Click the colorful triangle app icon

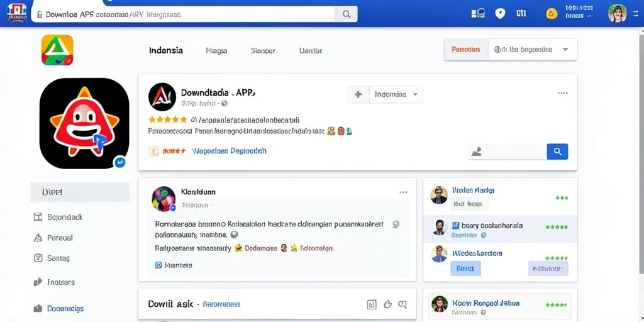click(x=57, y=50)
